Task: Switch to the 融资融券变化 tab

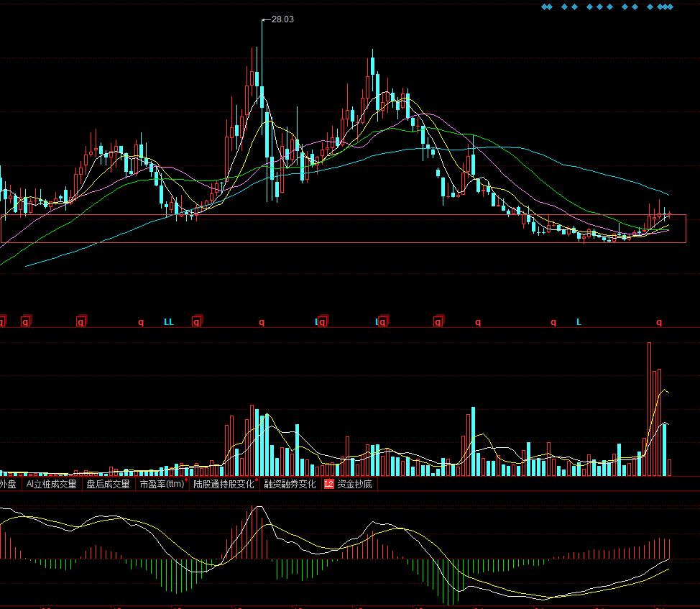Action: pyautogui.click(x=290, y=485)
